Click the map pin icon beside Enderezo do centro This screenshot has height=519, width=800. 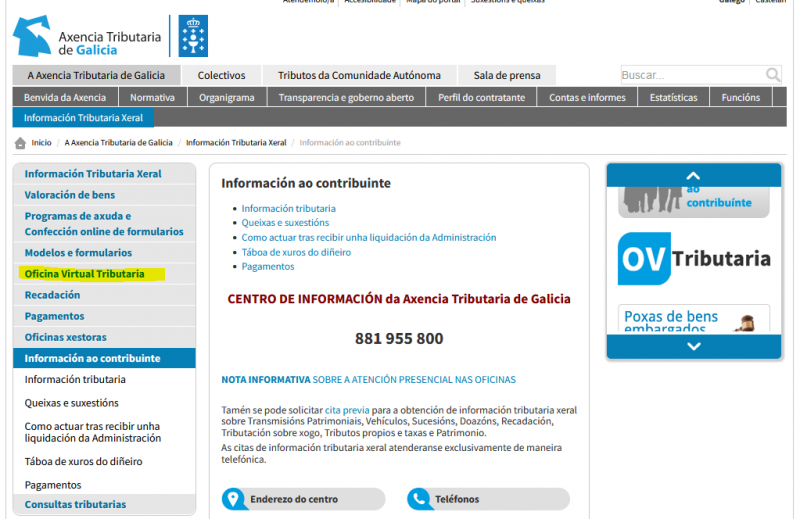234,499
